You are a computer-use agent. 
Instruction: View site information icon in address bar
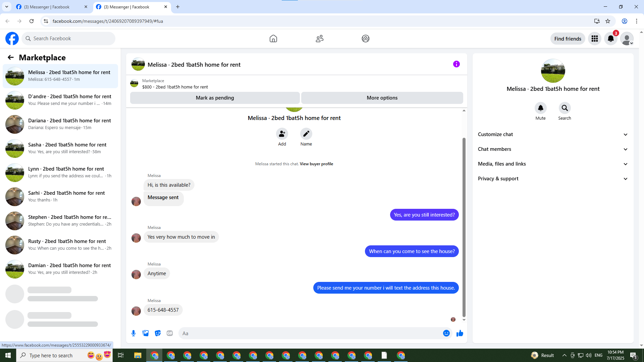click(x=46, y=21)
